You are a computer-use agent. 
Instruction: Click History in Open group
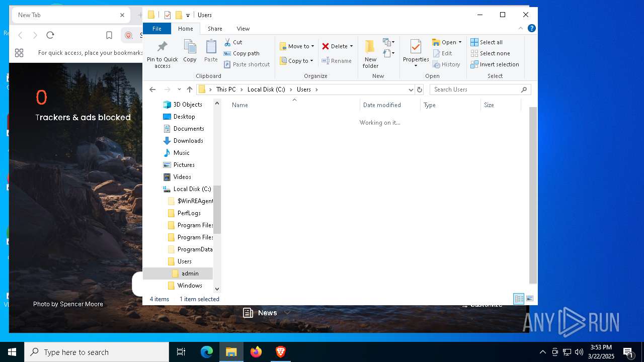[x=446, y=64]
